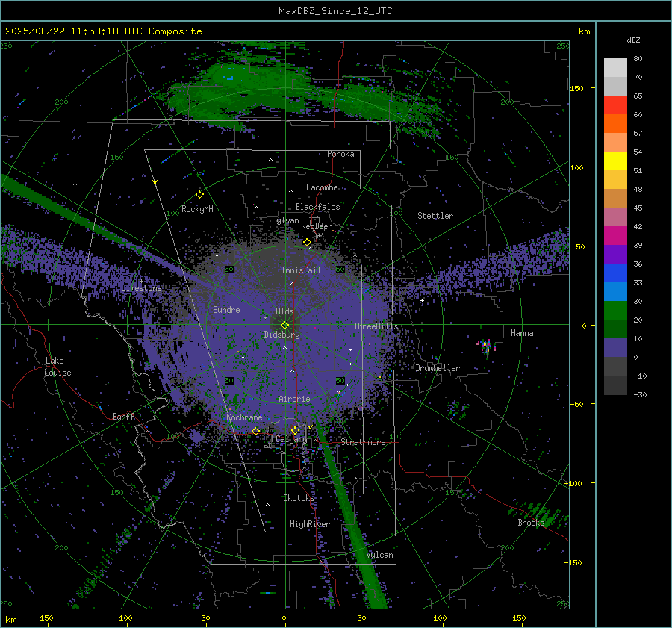Click the Brooks town label
This screenshot has height=628, width=672.
click(x=531, y=523)
